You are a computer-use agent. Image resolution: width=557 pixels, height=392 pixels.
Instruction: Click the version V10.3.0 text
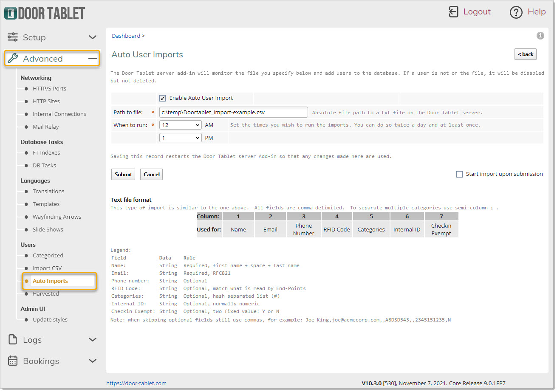371,384
